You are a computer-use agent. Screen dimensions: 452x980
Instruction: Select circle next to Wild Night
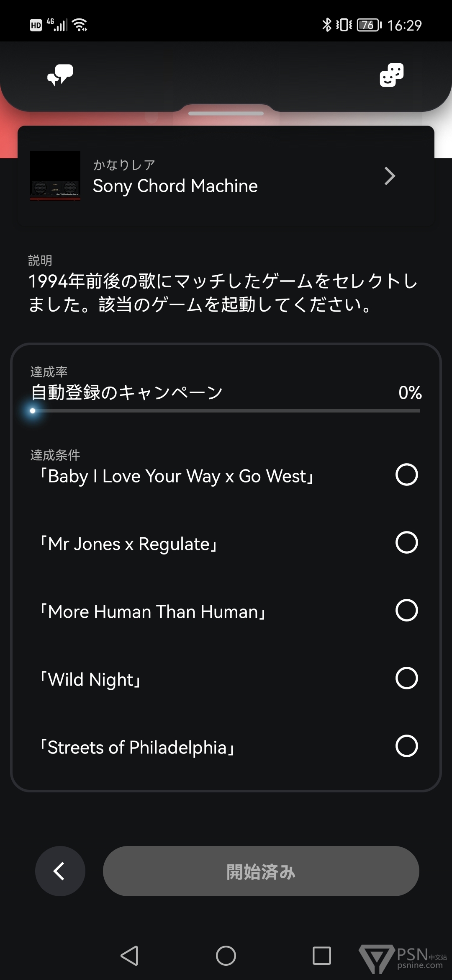(x=406, y=678)
